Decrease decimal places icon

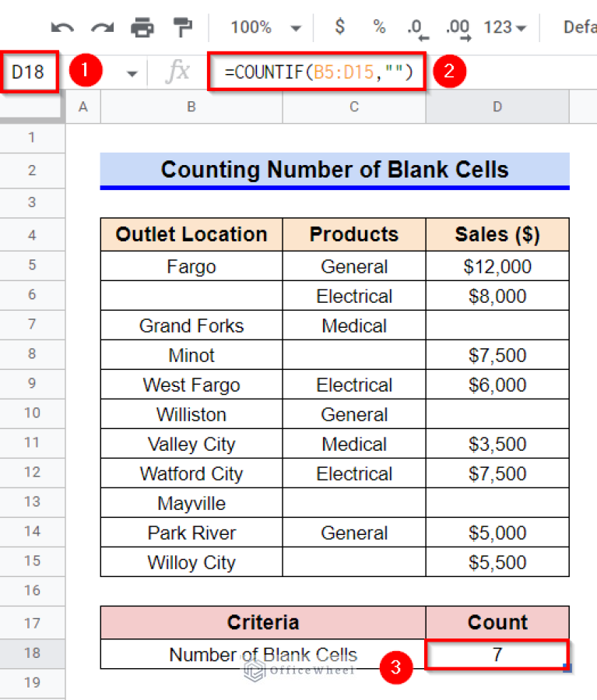point(417,26)
